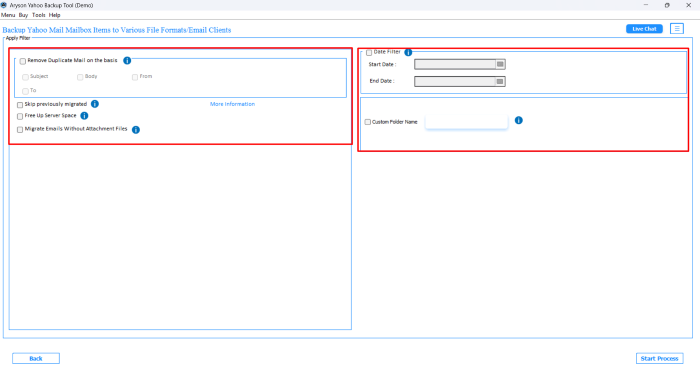The image size is (700, 372).
Task: Minimize the Aryson Yahoo Backup Tool window
Action: (646, 5)
